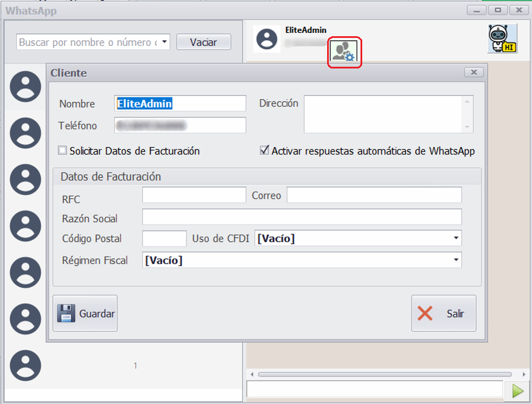Click the Vaciar button
Image resolution: width=532 pixels, height=404 pixels.
(204, 42)
